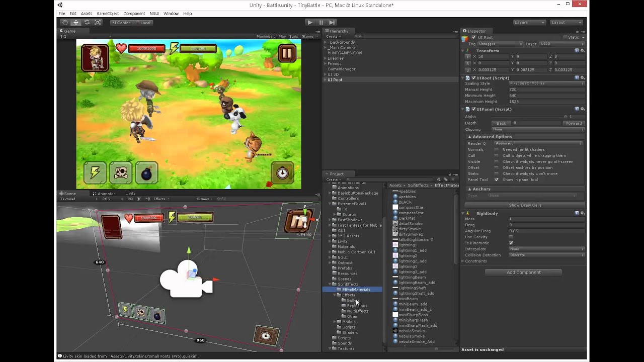The height and width of the screenshot is (362, 644).
Task: Click the skull skill icon in Game view
Action: pos(121,172)
